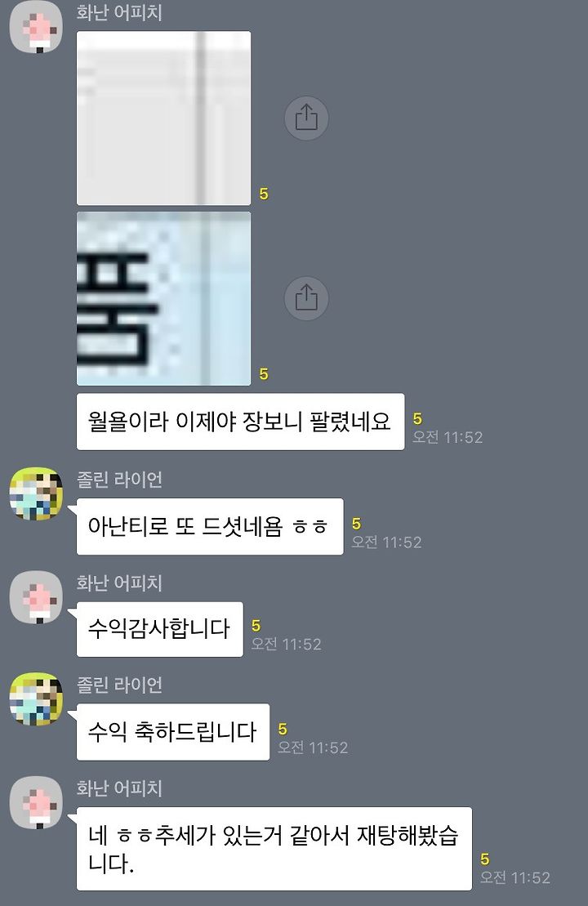Open 화난 어피치 avatar beside the last message

point(37,802)
